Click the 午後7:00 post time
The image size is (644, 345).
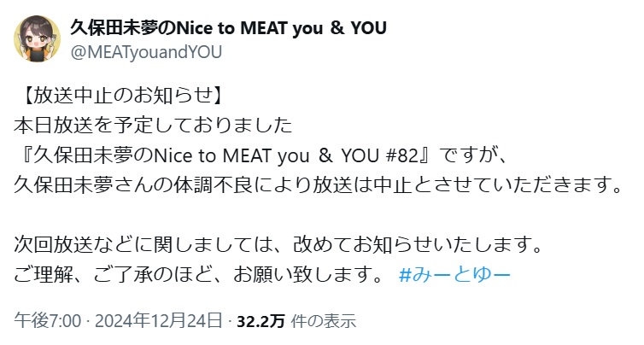(47, 321)
